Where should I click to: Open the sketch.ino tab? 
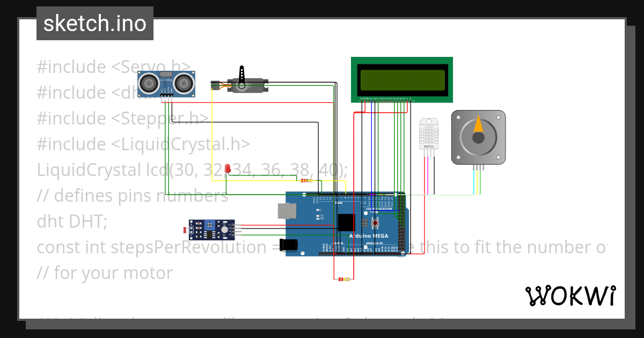pos(94,23)
